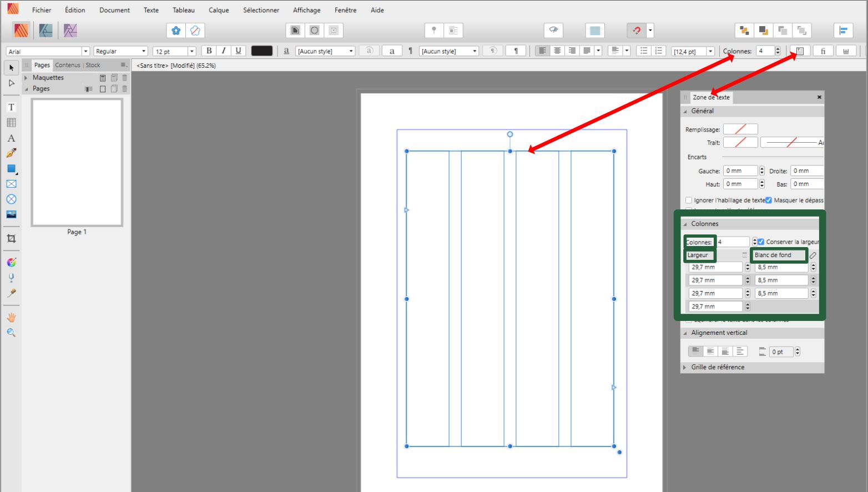The width and height of the screenshot is (868, 492).
Task: Select the Node tool
Action: pyautogui.click(x=11, y=83)
